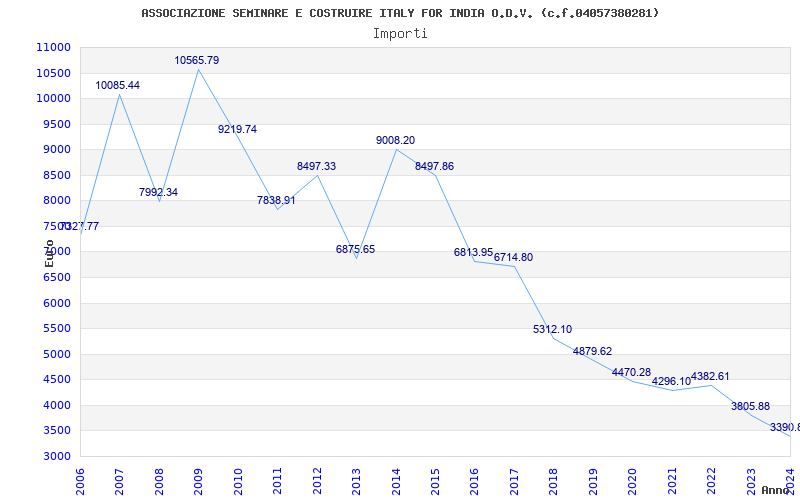Select data label 6813.95
Image resolution: width=800 pixels, height=500 pixels.
(473, 253)
